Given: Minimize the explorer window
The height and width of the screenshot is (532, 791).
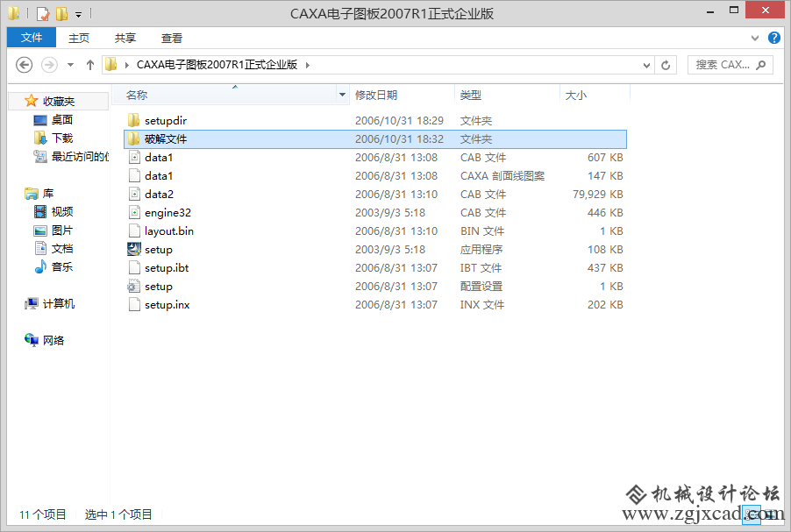Looking at the screenshot, I should point(710,11).
